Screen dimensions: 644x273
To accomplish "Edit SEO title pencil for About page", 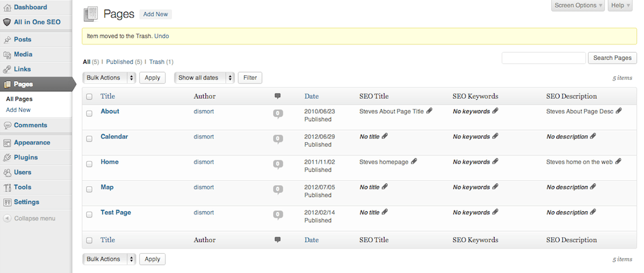I will click(430, 111).
